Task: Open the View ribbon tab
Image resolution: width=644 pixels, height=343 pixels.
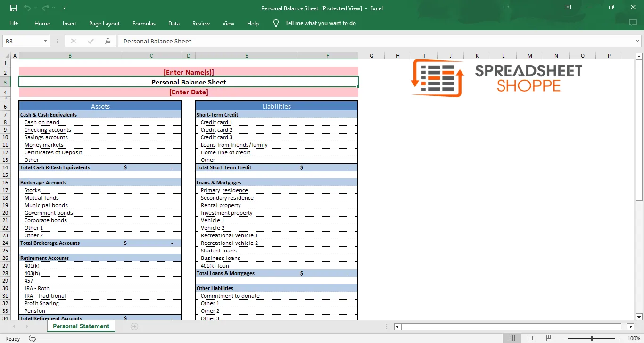Action: click(x=228, y=23)
